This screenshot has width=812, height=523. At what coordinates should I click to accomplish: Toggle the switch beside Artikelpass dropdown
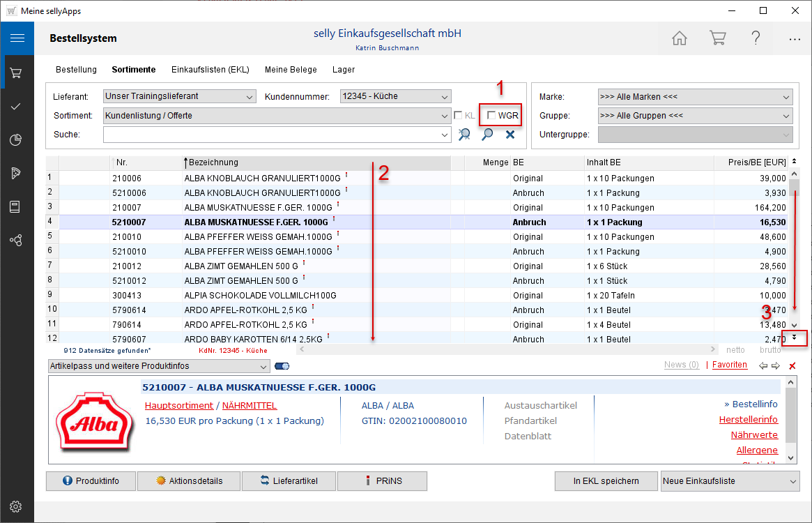point(282,366)
